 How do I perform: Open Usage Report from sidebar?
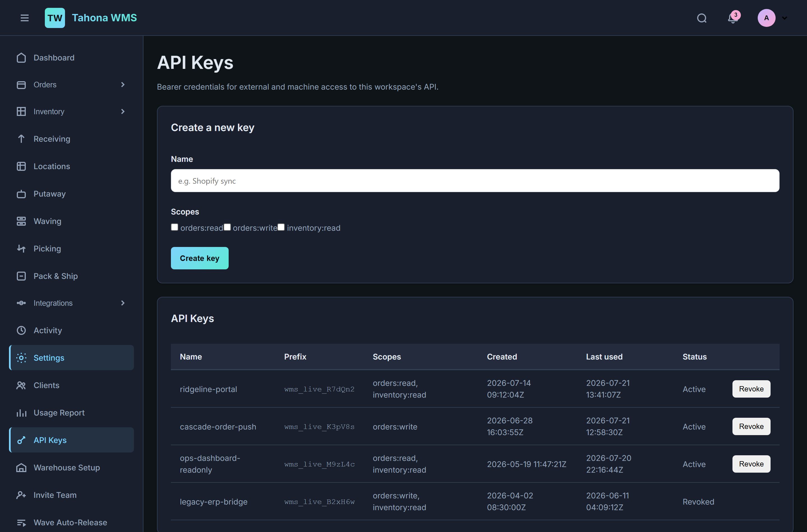click(71, 413)
